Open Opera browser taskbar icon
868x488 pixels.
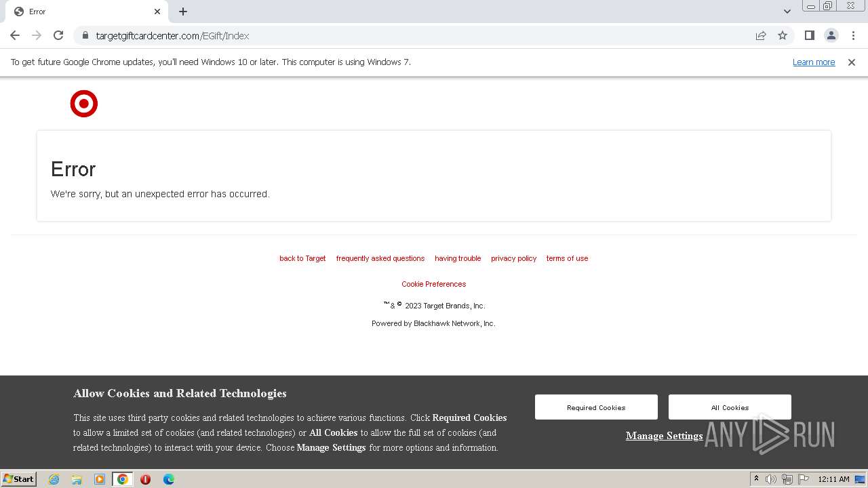point(145,479)
